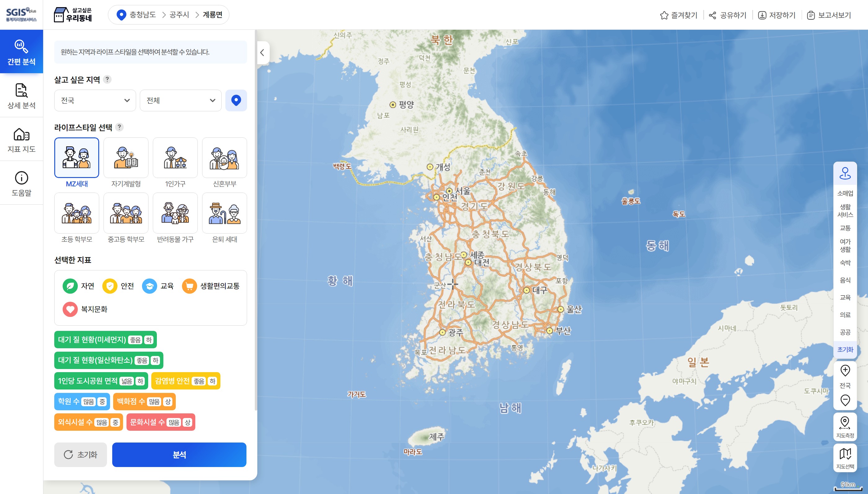Open the 전국 region dropdown

[95, 100]
